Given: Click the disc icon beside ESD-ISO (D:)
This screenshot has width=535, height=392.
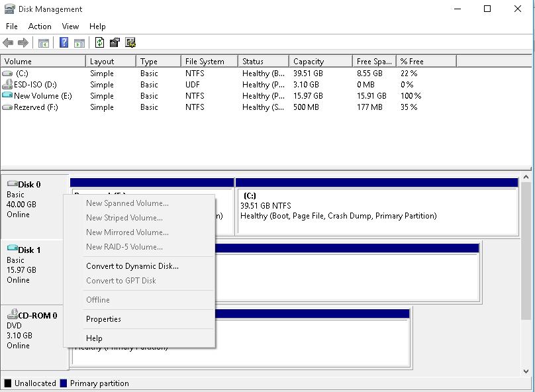Looking at the screenshot, I should tap(7, 84).
